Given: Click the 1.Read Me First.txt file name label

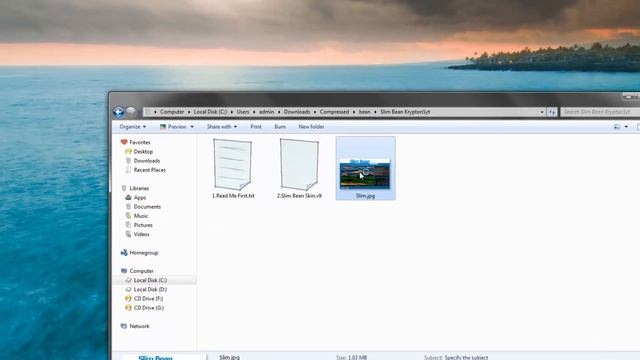Looking at the screenshot, I should click(233, 196).
